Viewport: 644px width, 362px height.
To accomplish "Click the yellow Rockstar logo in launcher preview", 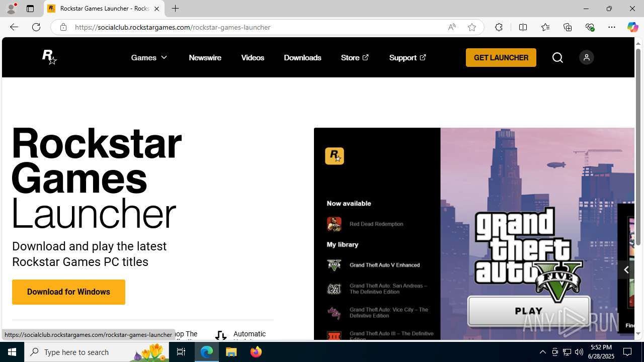I will point(334,156).
